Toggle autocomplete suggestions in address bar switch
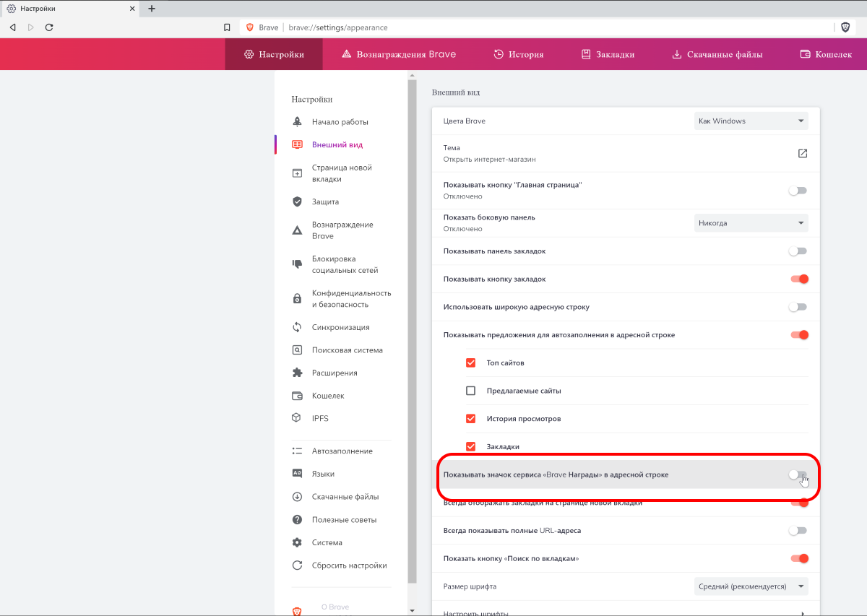The image size is (867, 616). 799,334
